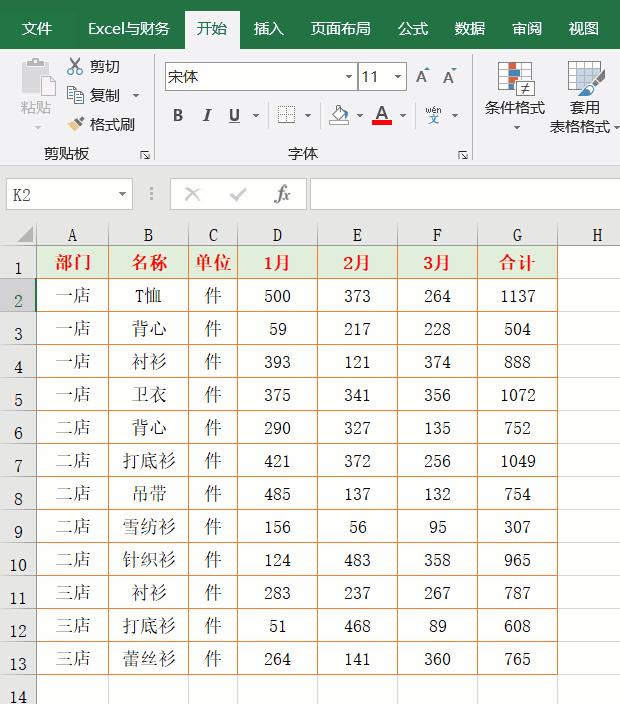Switch to the 插入 (Insert) tab

[x=268, y=29]
